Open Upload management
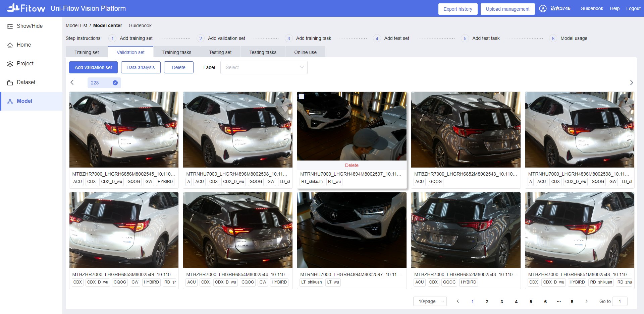This screenshot has width=644, height=314. (x=507, y=9)
